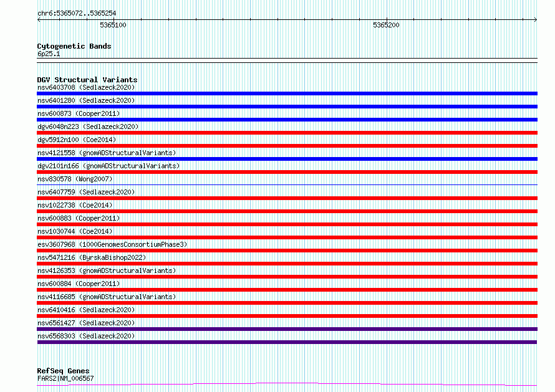555x392 pixels.
Task: Open variant nsv6401280 (Sedlazeck2020) label
Action: [x=86, y=100]
